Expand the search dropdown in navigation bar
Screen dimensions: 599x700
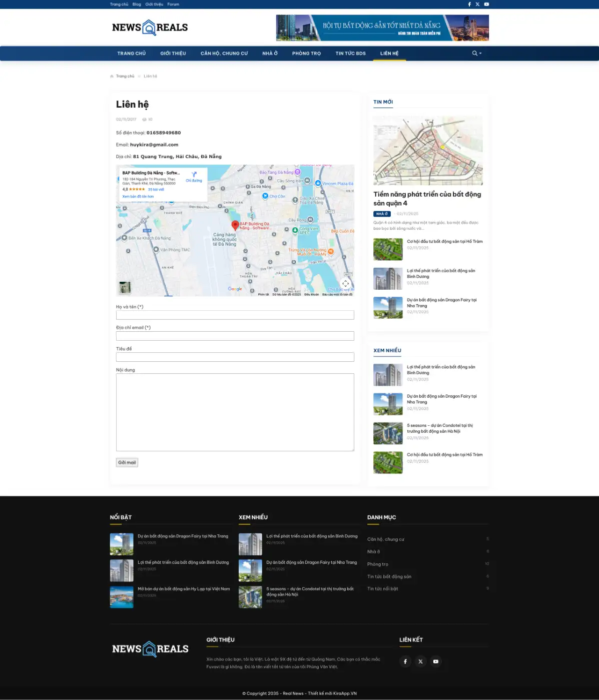click(x=476, y=54)
